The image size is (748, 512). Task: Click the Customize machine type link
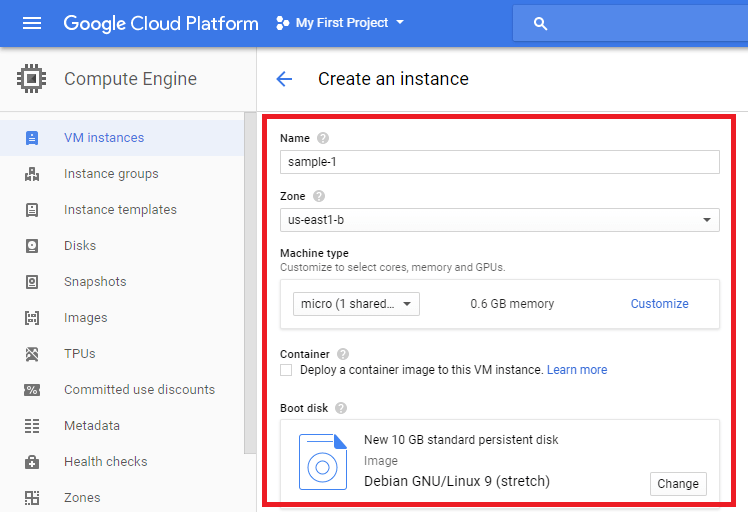click(659, 303)
